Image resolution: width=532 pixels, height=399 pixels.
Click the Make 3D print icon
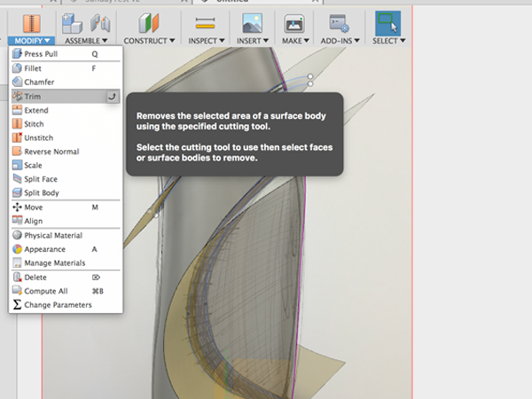tap(293, 23)
